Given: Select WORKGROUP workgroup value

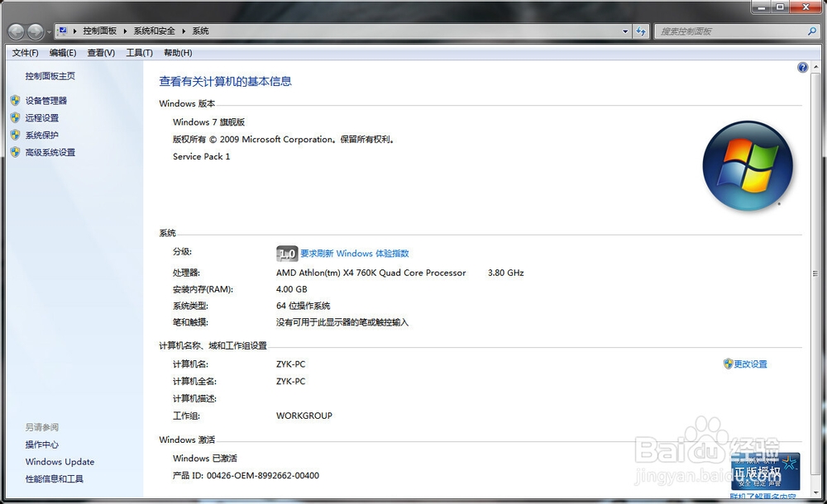Looking at the screenshot, I should (x=304, y=416).
